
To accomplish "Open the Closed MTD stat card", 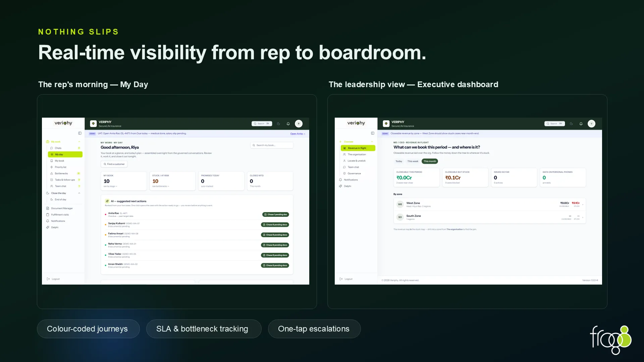I will pyautogui.click(x=270, y=181).
